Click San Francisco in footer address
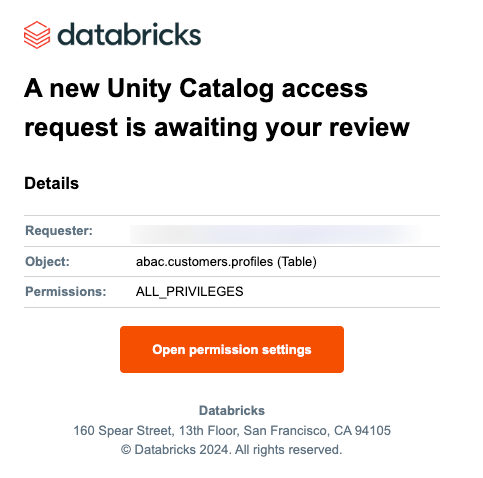The image size is (483, 478). coord(286,431)
